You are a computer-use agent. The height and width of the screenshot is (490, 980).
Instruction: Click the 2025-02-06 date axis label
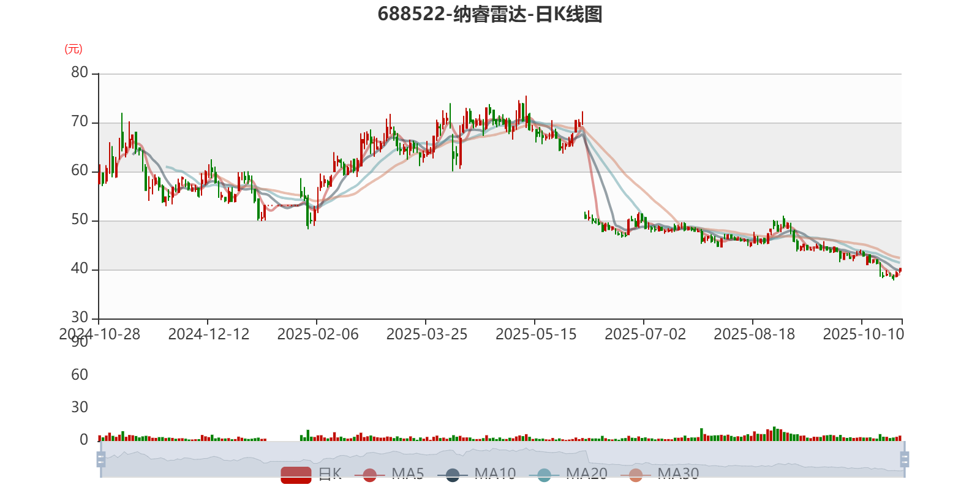click(318, 334)
